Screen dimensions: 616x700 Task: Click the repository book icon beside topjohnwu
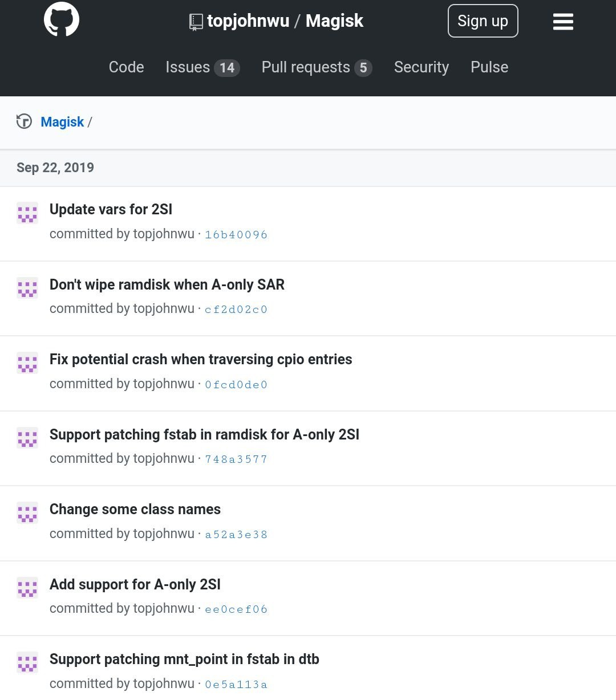coord(196,22)
